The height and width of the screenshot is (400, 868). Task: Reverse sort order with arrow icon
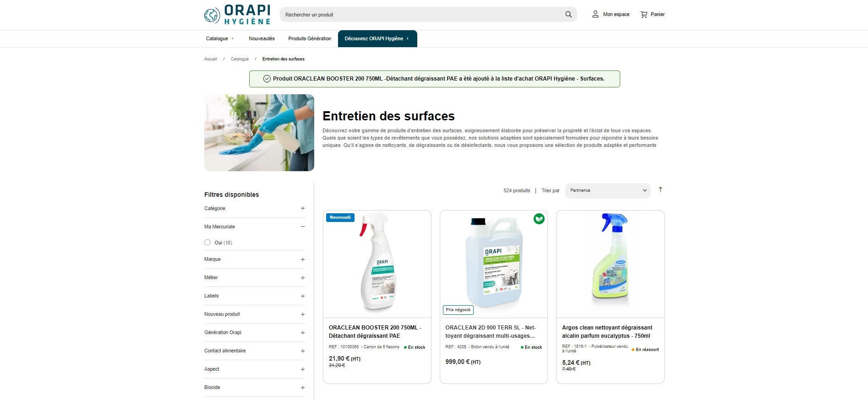coord(661,190)
